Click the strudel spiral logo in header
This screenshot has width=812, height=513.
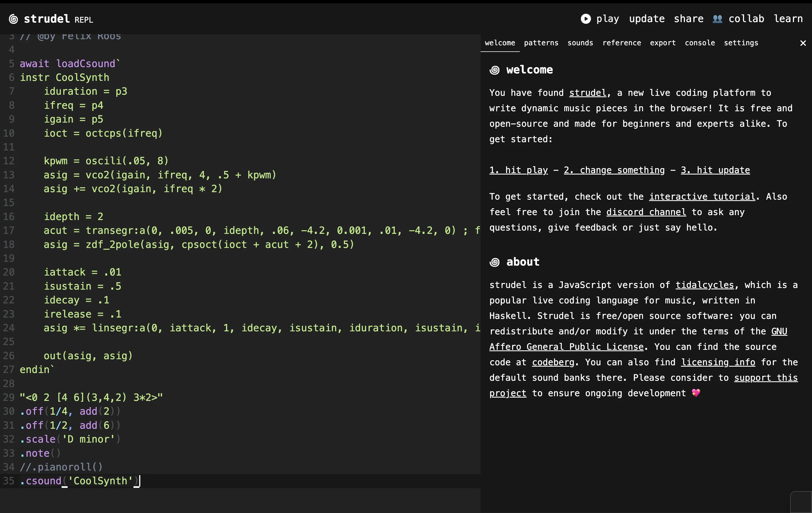(x=14, y=19)
